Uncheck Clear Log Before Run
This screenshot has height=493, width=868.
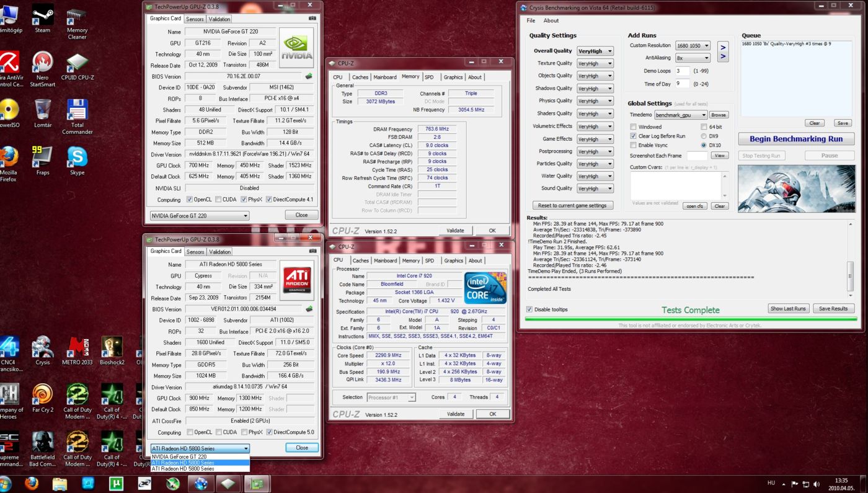point(633,136)
